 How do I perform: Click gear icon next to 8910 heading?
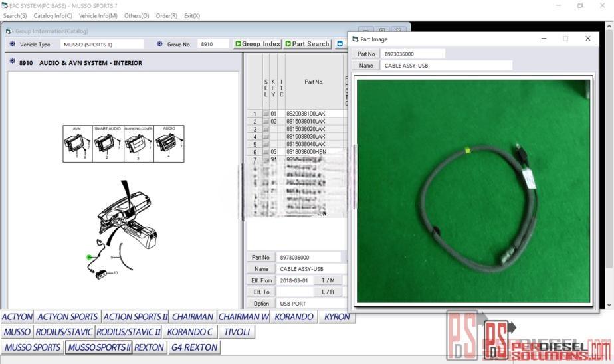tap(12, 62)
